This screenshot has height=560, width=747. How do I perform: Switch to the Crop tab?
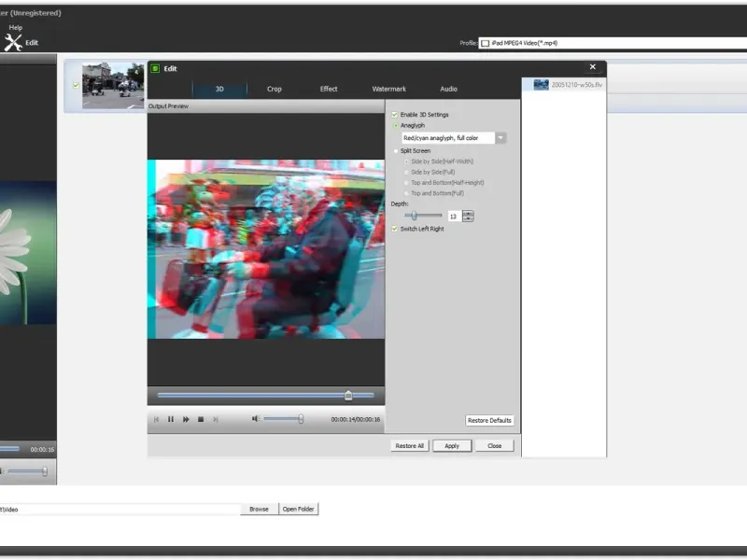275,89
